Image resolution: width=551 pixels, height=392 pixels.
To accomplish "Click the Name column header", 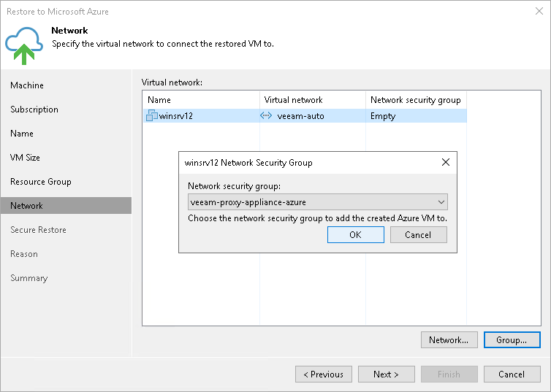I will 202,100.
